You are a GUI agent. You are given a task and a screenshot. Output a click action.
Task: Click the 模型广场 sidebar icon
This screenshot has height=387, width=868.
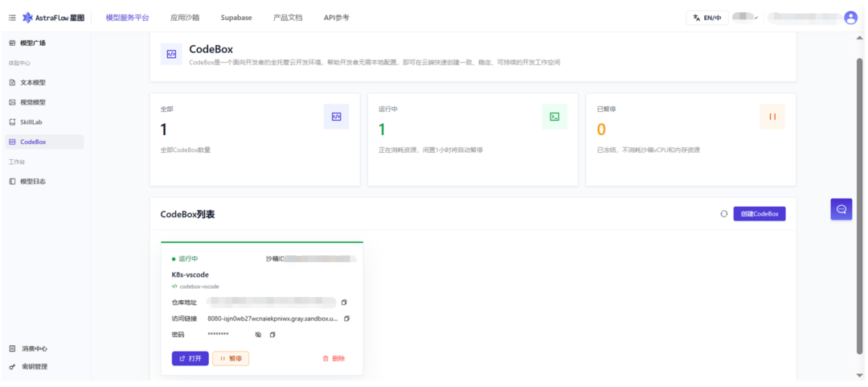[x=12, y=43]
